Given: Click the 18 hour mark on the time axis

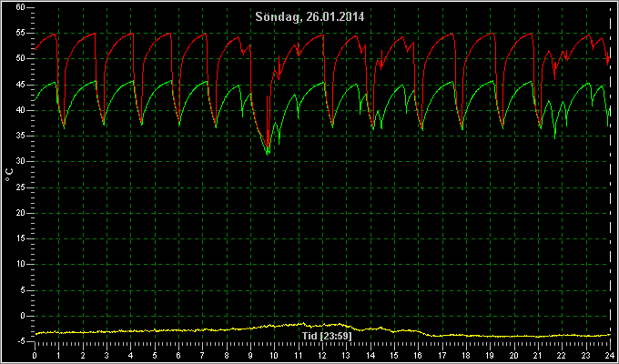Looking at the screenshot, I should pyautogui.click(x=466, y=355).
